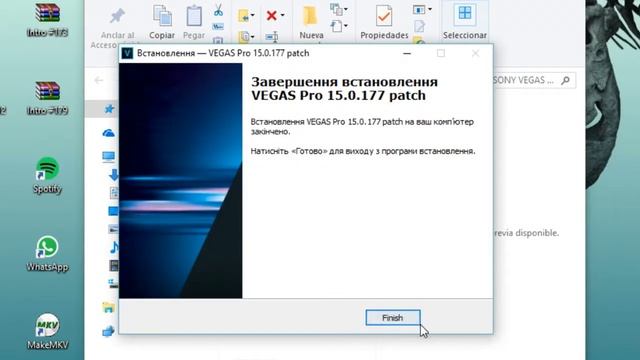This screenshot has height=360, width=640.
Task: Click the Spotify desktop shortcut
Action: (47, 176)
